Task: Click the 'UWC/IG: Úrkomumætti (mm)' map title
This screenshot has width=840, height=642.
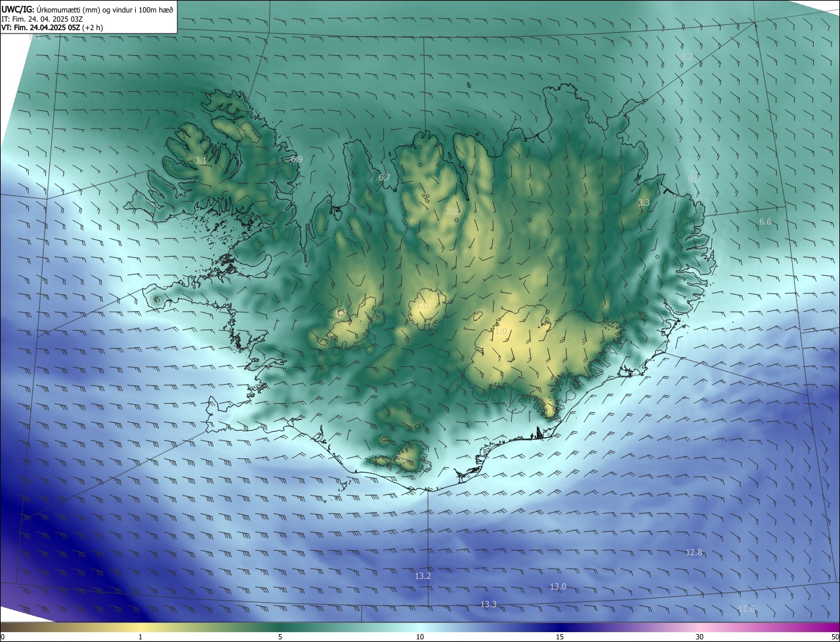Action: (x=88, y=9)
